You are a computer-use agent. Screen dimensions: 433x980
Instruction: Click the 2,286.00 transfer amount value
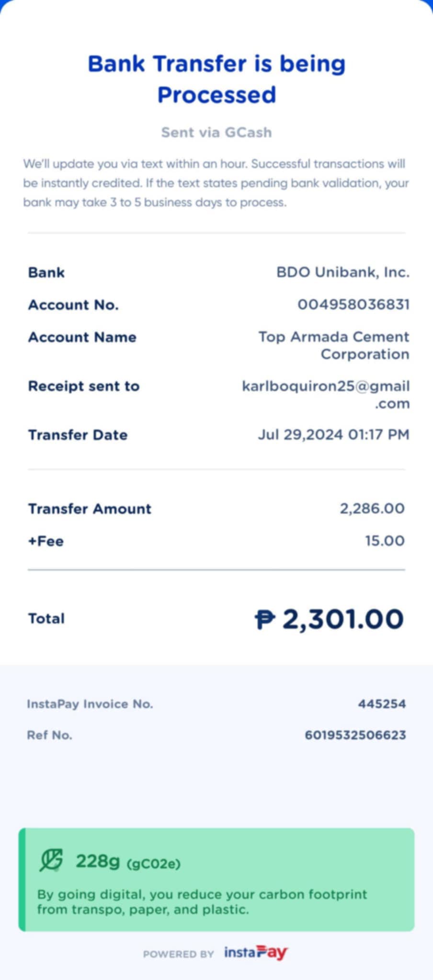click(372, 508)
